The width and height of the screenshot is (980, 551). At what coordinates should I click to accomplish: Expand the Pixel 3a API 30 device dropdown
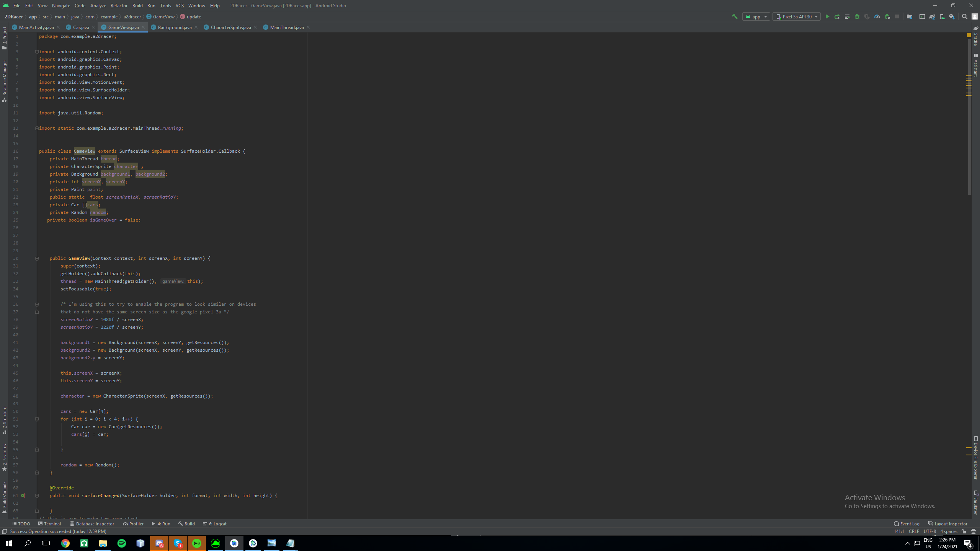click(797, 16)
